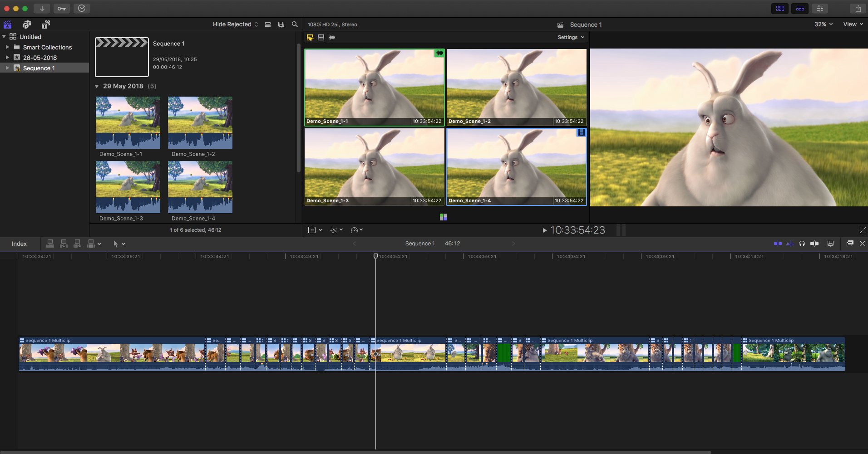Switch to angle Demo_Scene_1-4
This screenshot has height=454, width=868.
coord(517,167)
